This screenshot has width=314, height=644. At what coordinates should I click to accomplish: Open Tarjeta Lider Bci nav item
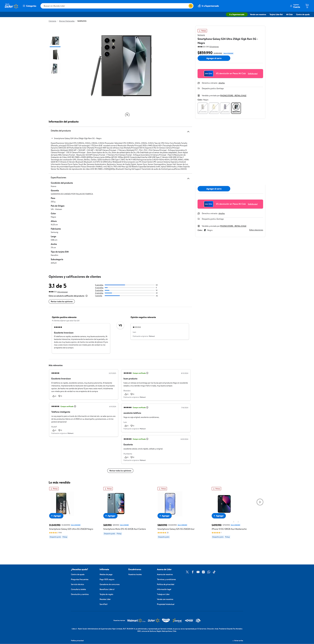click(x=276, y=15)
